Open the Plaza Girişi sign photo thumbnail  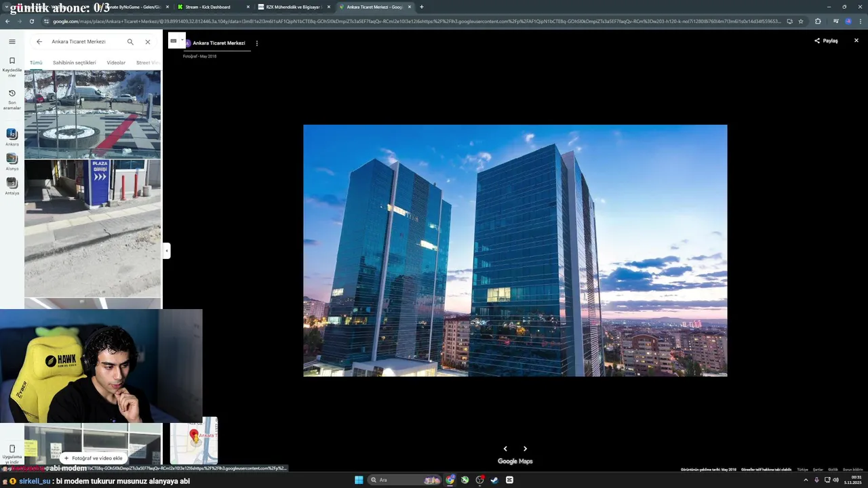point(92,228)
